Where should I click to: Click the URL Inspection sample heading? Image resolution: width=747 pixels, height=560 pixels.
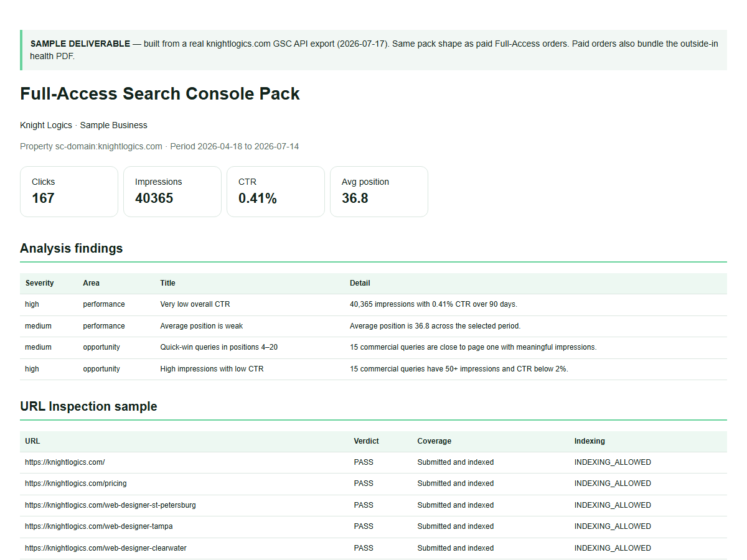click(88, 406)
